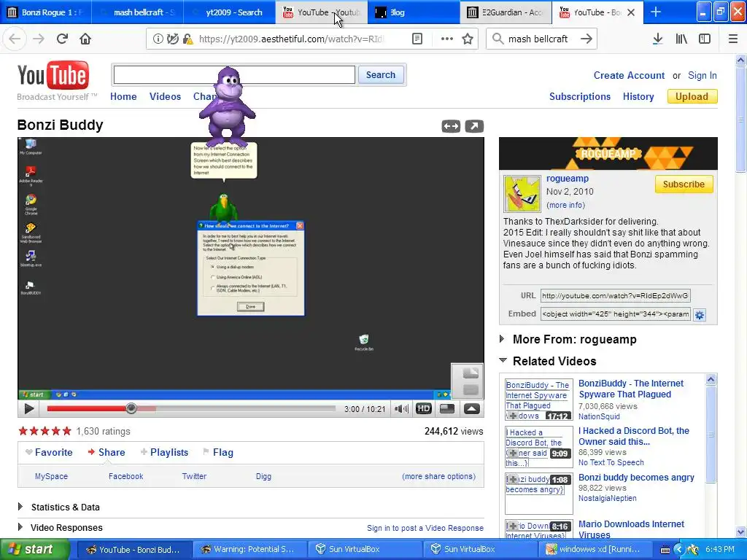Image resolution: width=747 pixels, height=560 pixels.
Task: Click the browser back arrow
Action: pos(15,39)
